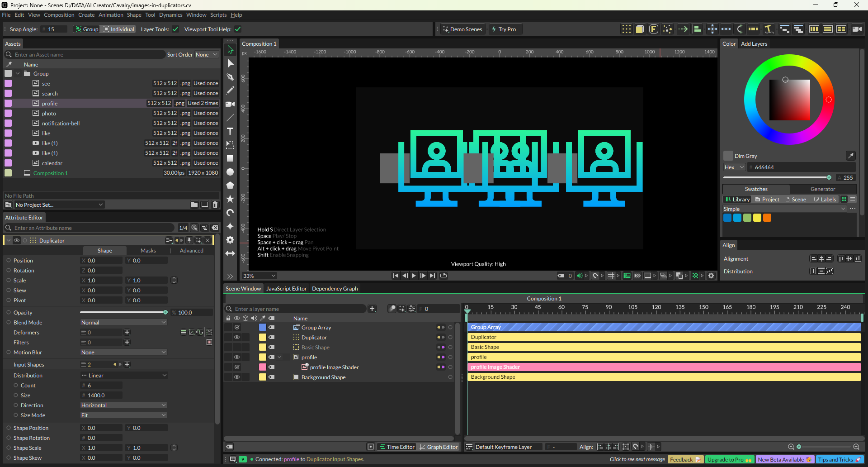Toggle visibility of the Duplicator layer
Screen dimensions: 868x467
(x=236, y=337)
